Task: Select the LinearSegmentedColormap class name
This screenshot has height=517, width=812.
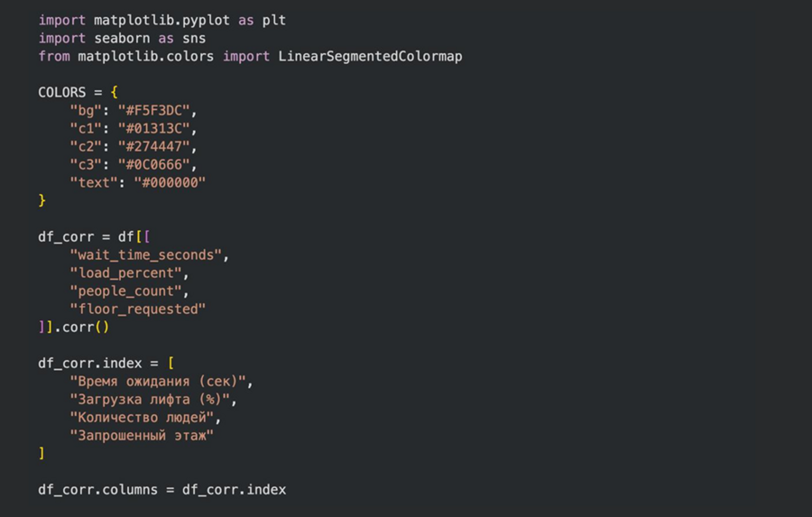Action: (370, 56)
